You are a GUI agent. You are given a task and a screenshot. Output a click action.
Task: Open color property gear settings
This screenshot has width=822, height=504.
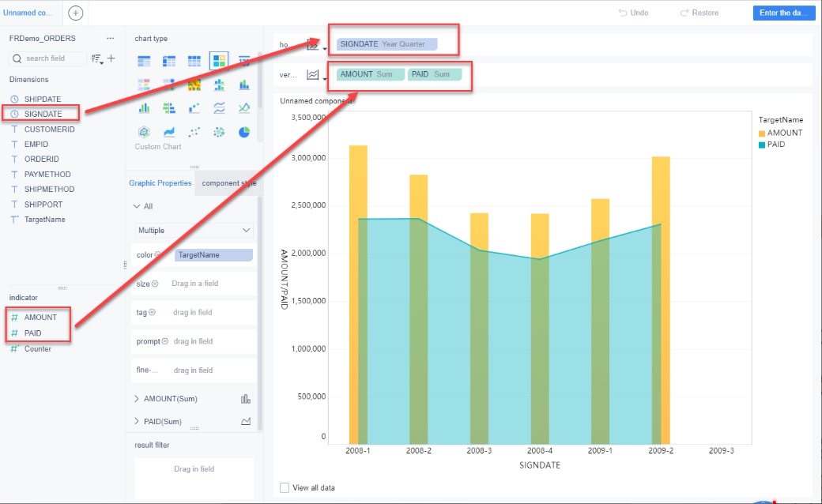coord(158,254)
